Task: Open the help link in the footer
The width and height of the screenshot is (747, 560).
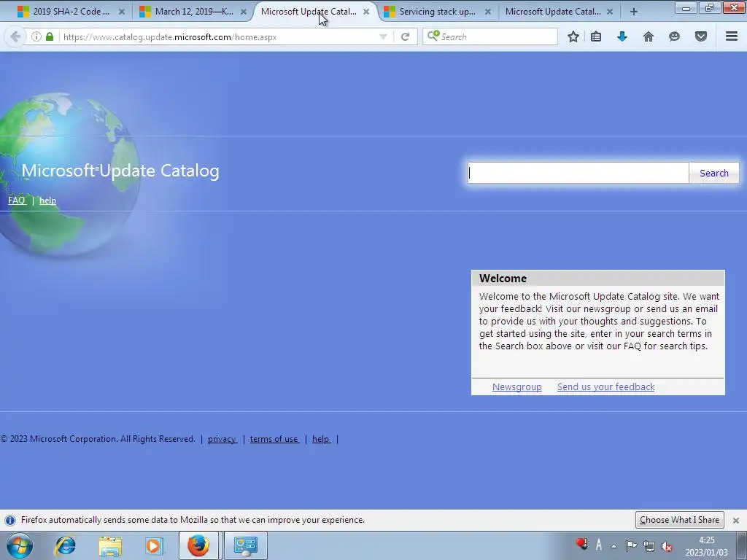Action: [321, 439]
